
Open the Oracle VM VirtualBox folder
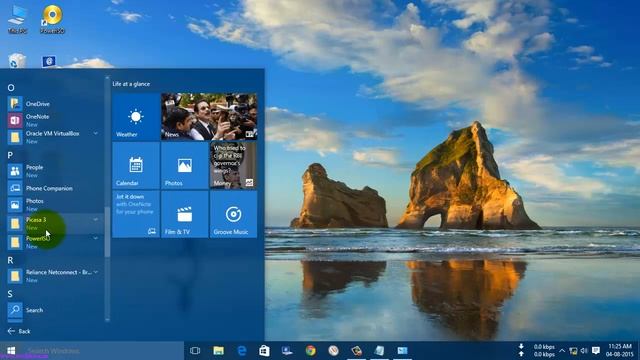click(x=53, y=137)
